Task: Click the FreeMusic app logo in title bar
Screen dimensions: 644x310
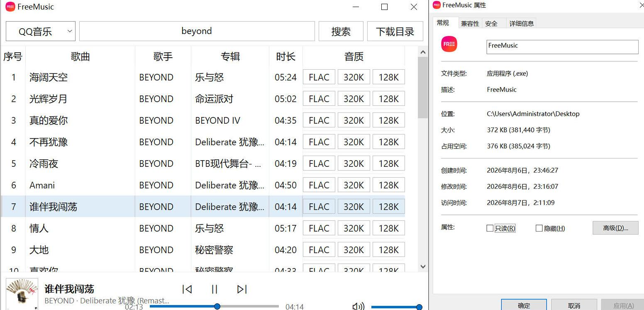Action: (10, 7)
